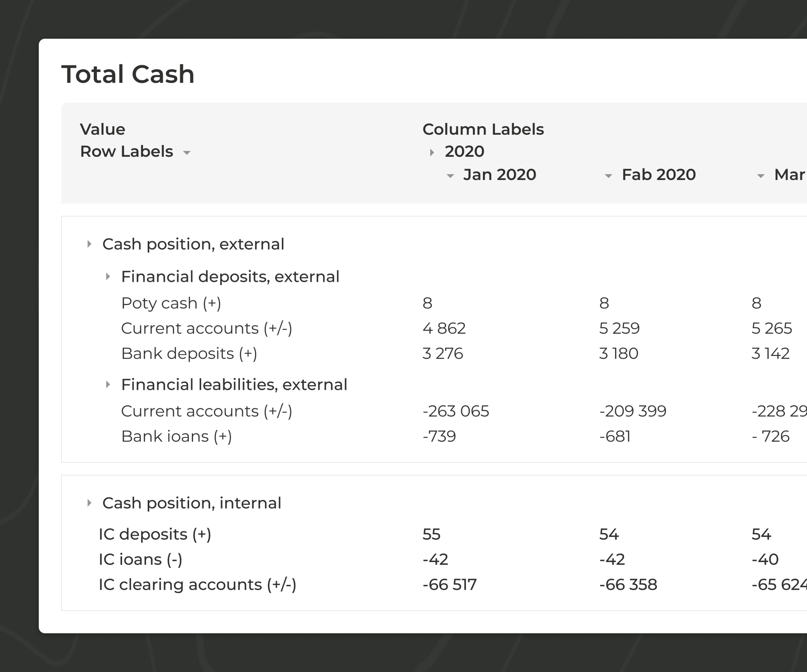Open the Row Labels filter dropdown
This screenshot has width=807, height=672.
(x=187, y=152)
